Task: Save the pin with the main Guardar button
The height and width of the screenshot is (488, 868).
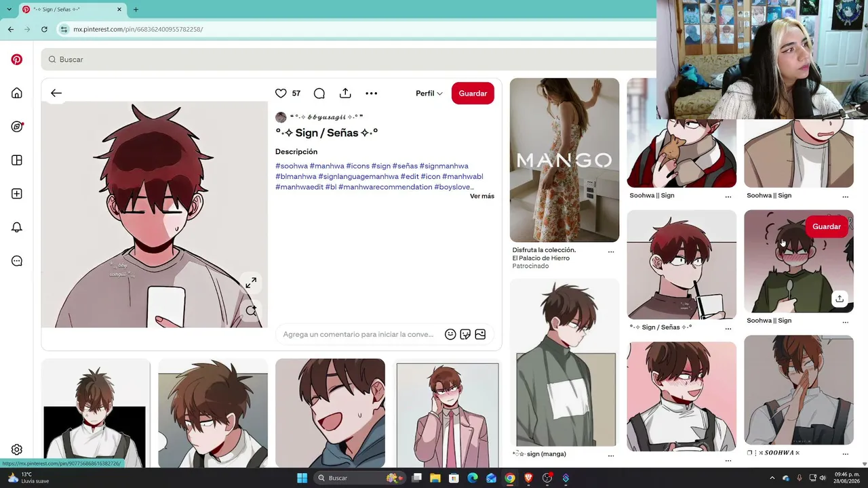Action: pyautogui.click(x=473, y=94)
